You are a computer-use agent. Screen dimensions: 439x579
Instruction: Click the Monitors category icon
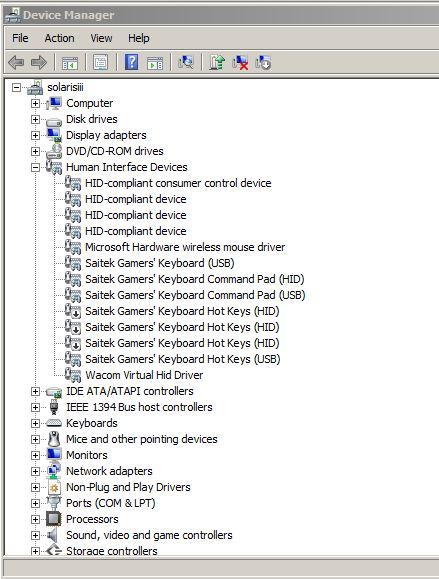pyautogui.click(x=54, y=454)
